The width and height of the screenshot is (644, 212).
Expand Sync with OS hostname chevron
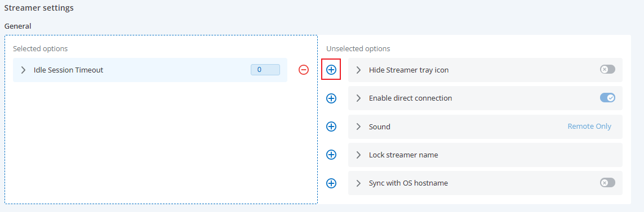pos(358,183)
